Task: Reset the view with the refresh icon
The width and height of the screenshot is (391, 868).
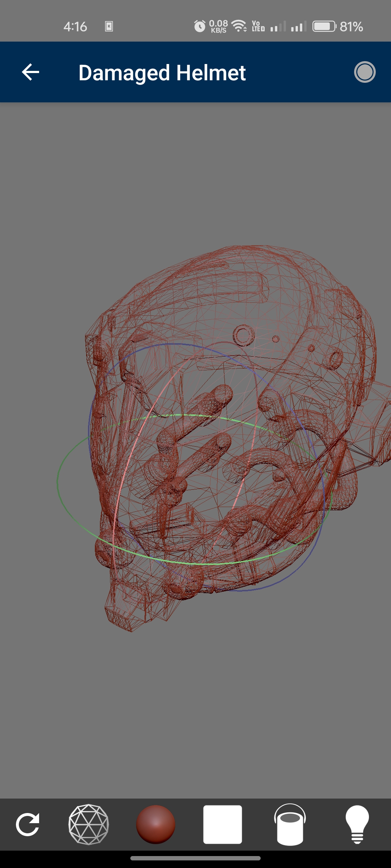Action: 28,825
